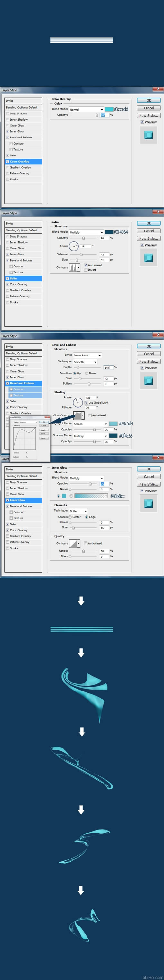Click the Color Overlay swatch labeled #3ccedd
The image size is (164, 980).
pos(109,109)
